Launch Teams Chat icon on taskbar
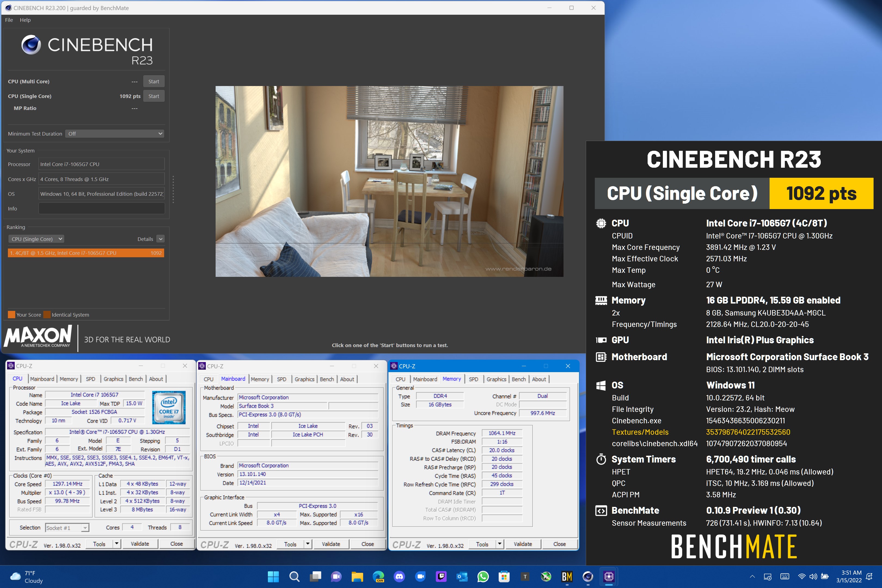The image size is (882, 588). 336,576
